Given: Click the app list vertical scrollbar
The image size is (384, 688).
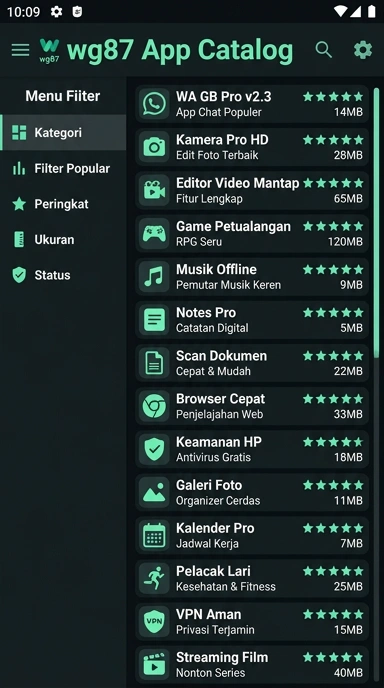Looking at the screenshot, I should [377, 223].
